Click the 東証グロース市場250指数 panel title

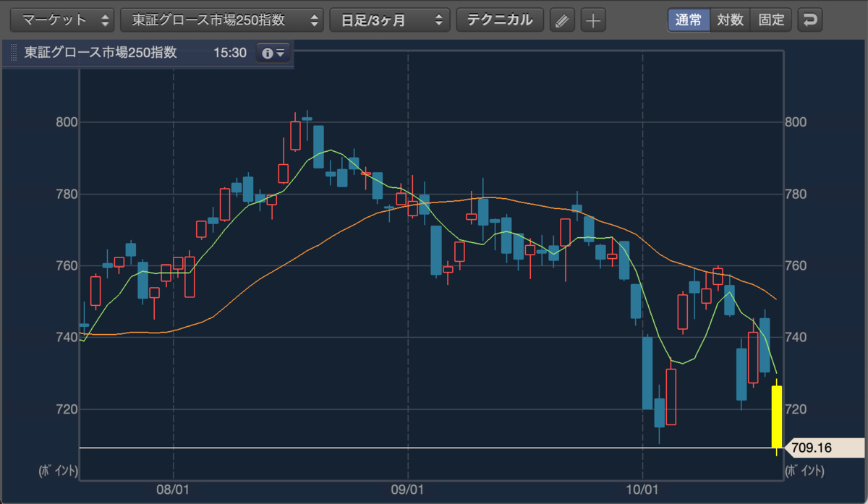point(101,53)
